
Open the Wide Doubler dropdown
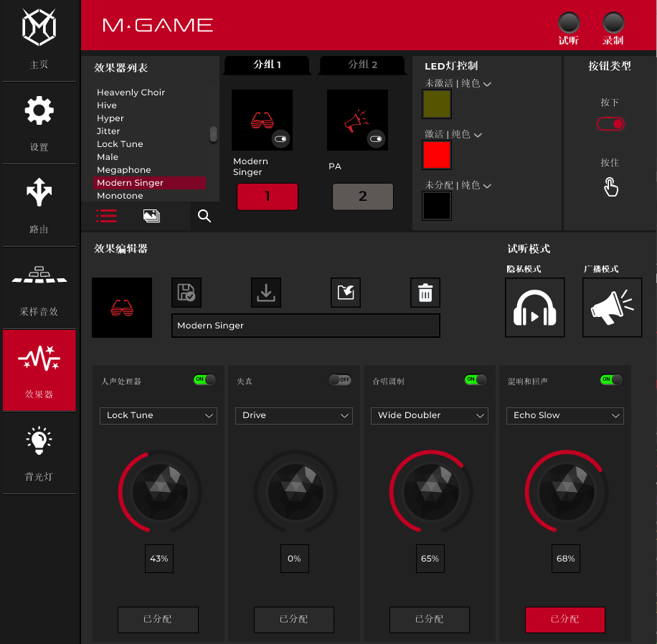point(430,416)
